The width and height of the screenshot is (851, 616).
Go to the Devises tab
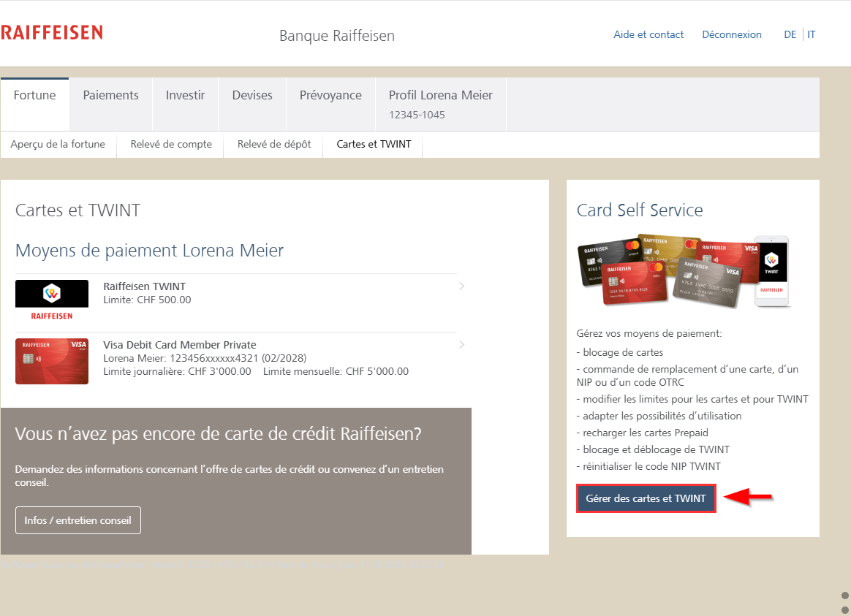[x=252, y=96]
